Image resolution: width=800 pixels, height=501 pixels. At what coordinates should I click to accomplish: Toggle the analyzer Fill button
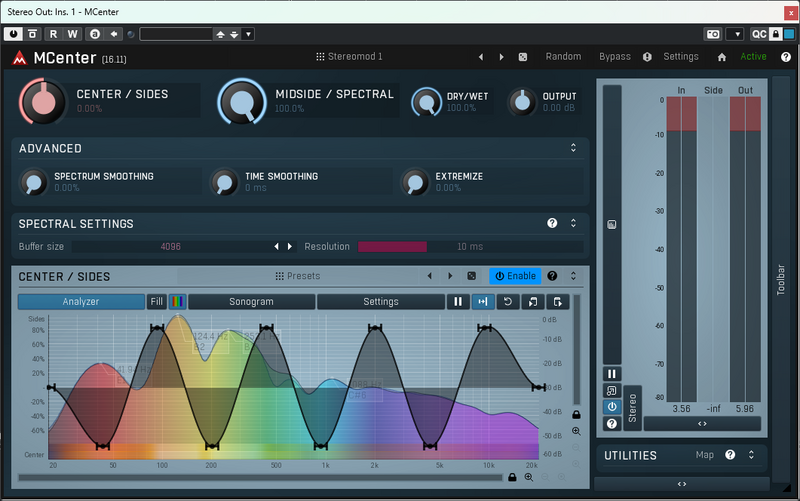point(157,302)
